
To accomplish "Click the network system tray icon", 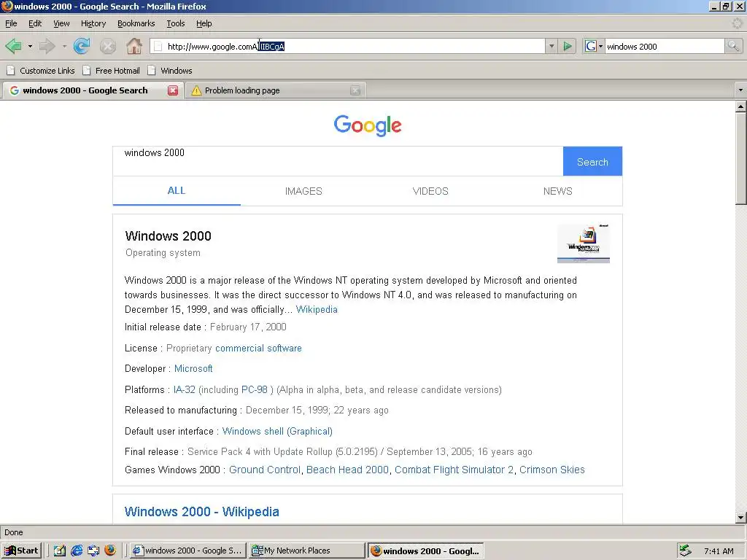I will pos(685,551).
